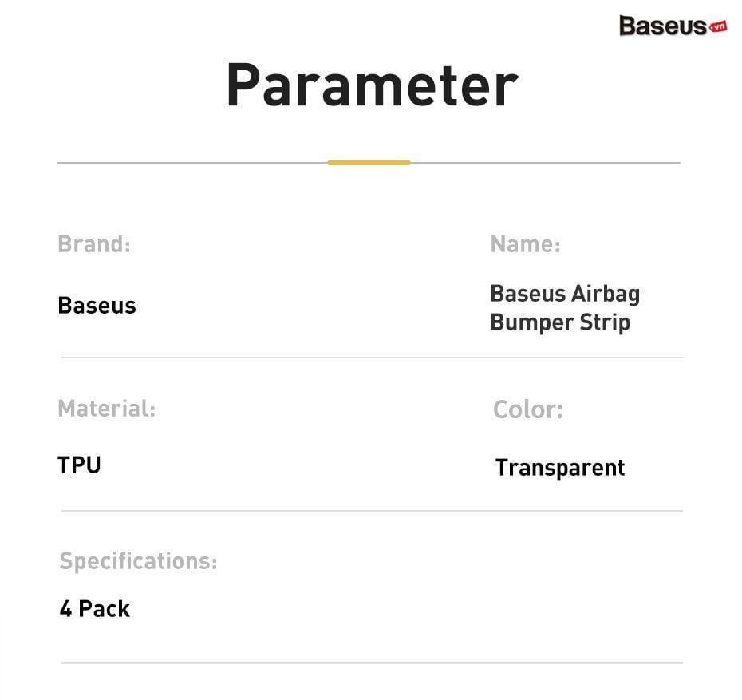The image size is (742, 700).
Task: Click the divider line below Brand row
Action: point(372,358)
